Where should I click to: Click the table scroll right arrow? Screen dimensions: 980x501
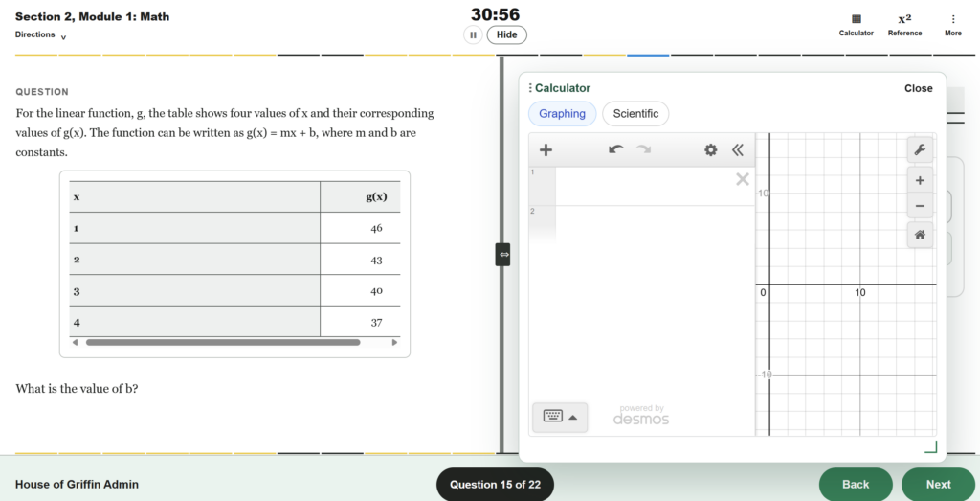point(394,342)
